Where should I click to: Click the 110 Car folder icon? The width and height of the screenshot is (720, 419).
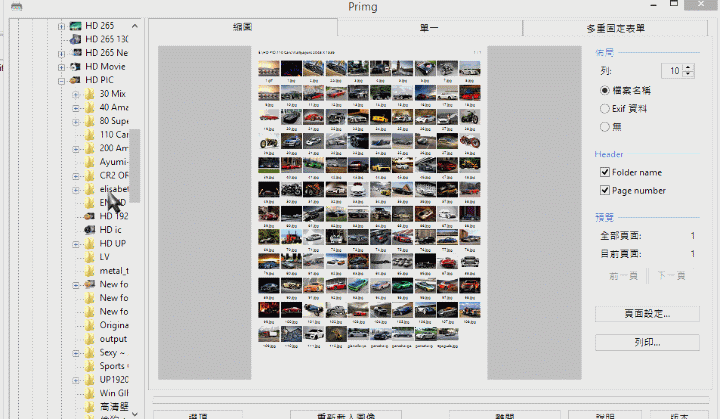(90, 135)
